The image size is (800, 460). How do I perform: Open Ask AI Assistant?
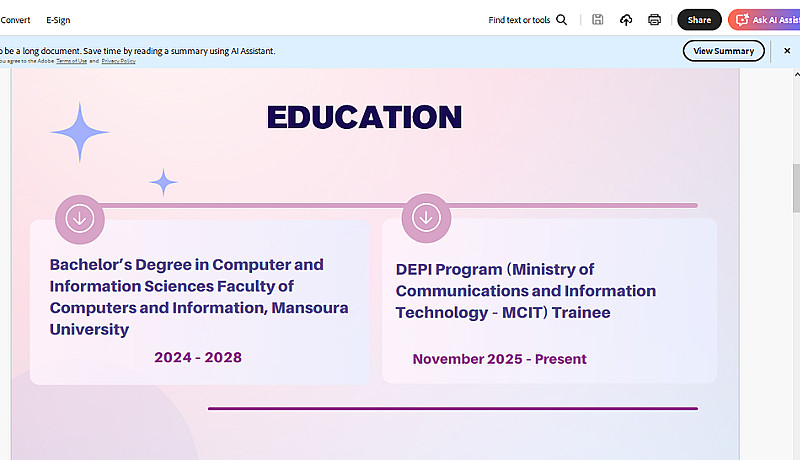[x=764, y=20]
